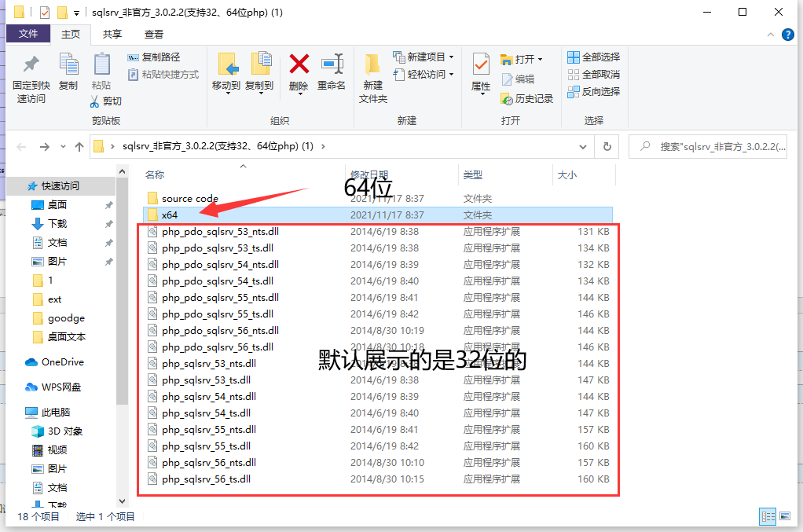Image resolution: width=803 pixels, height=532 pixels.
Task: Select the x64 folder
Action: (x=378, y=215)
